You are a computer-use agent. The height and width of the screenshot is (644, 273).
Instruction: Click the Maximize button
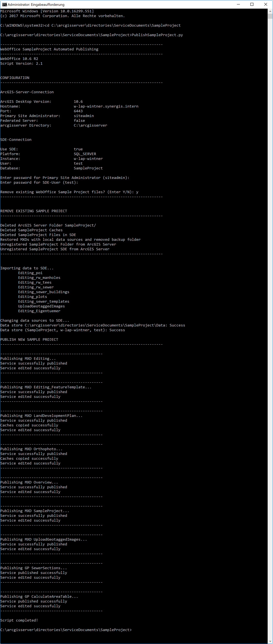pos(252,4)
